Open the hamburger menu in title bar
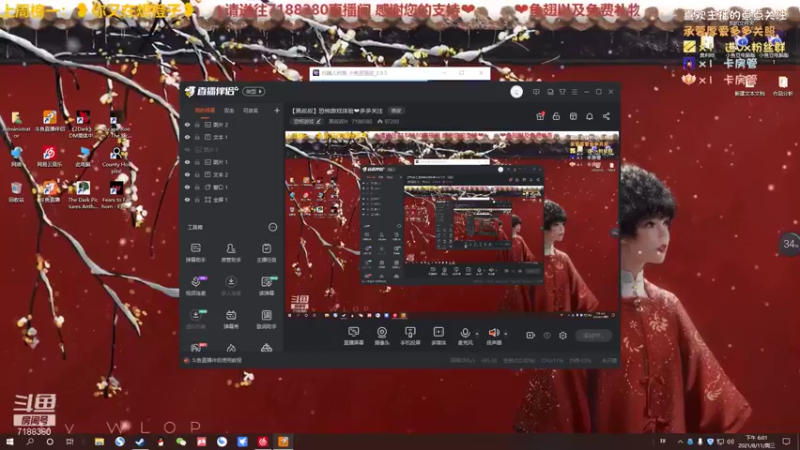The width and height of the screenshot is (800, 450). coord(574,92)
